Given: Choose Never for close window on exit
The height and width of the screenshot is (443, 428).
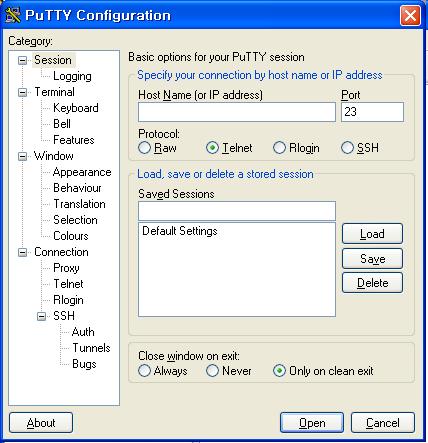Looking at the screenshot, I should 212,371.
